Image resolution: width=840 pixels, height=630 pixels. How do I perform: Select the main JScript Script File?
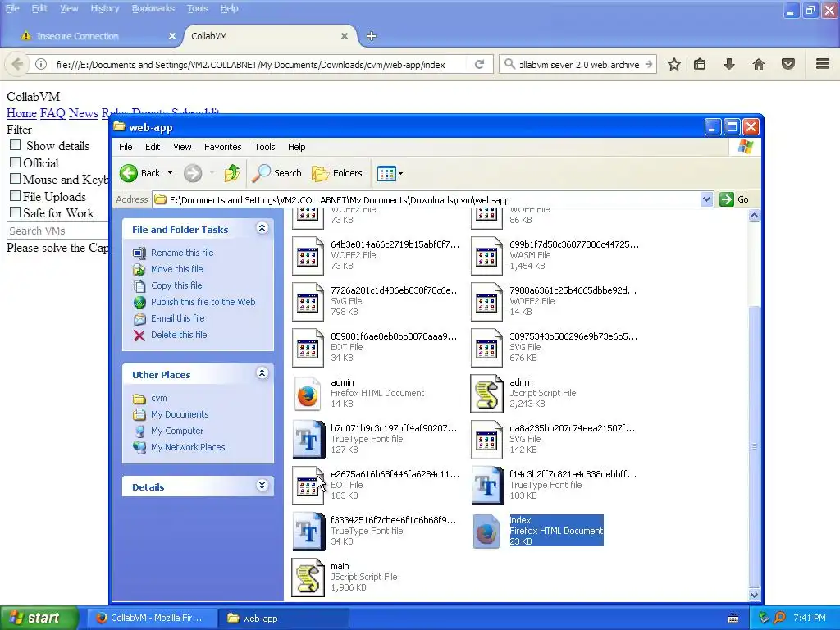pos(345,577)
